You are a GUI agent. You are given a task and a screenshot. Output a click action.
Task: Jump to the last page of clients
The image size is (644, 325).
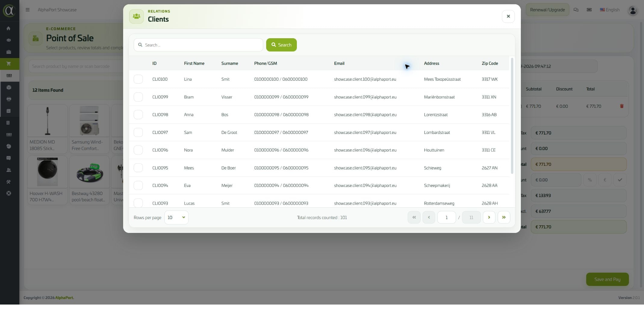tap(504, 217)
